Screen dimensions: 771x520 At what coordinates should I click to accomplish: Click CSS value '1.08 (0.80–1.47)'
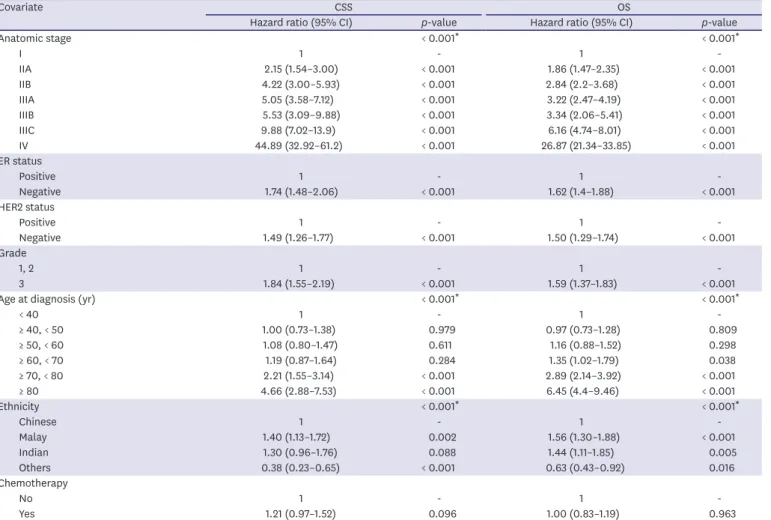[x=300, y=345]
